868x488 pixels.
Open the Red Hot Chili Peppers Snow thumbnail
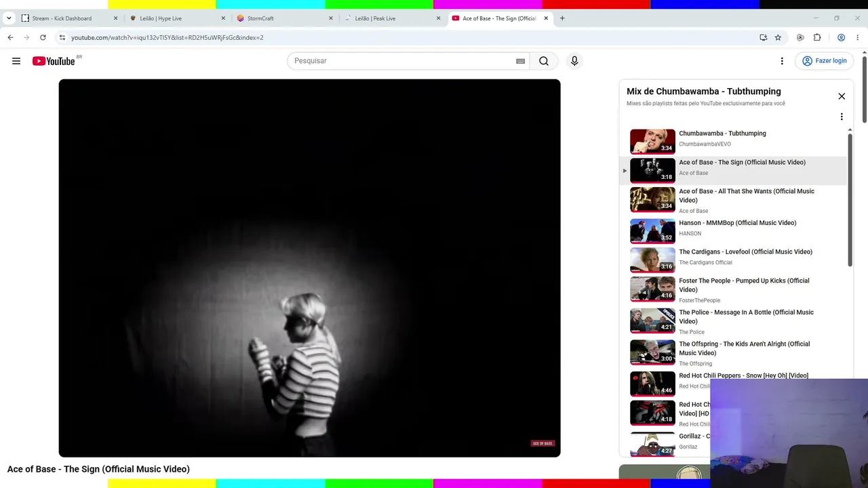tap(652, 384)
